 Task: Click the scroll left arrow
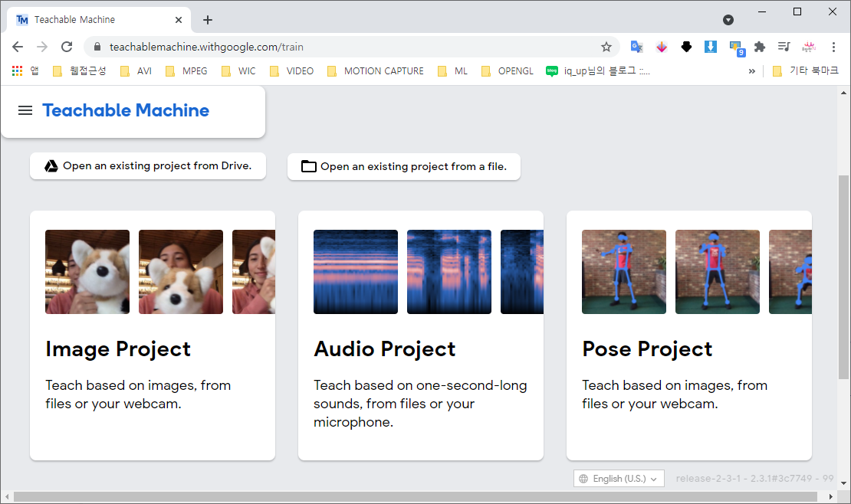[x=6, y=496]
